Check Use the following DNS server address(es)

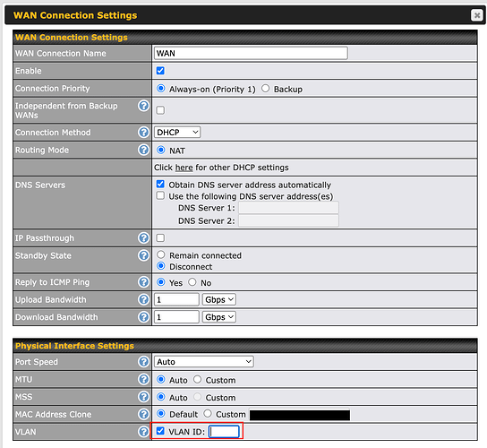click(160, 195)
